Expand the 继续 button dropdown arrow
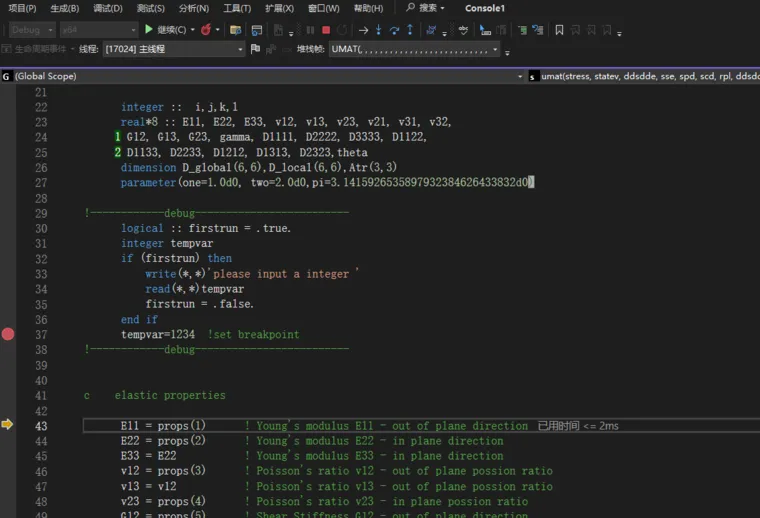 coord(193,30)
